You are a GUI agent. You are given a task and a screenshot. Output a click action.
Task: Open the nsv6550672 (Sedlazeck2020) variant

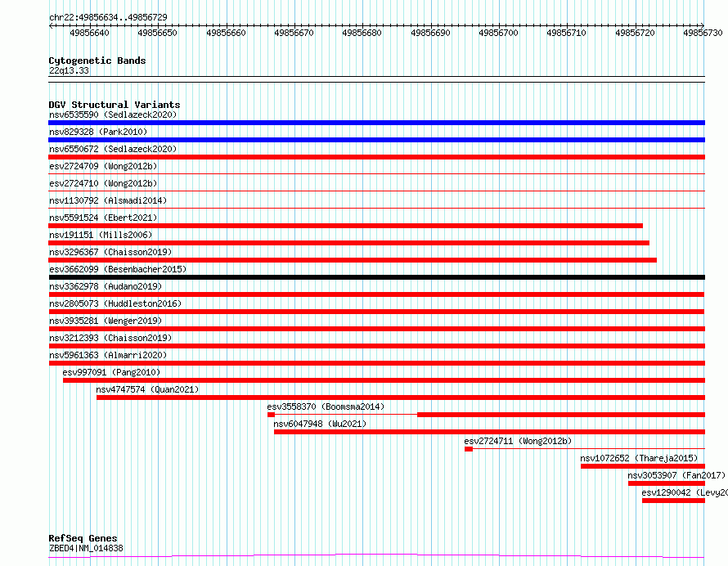(113, 149)
